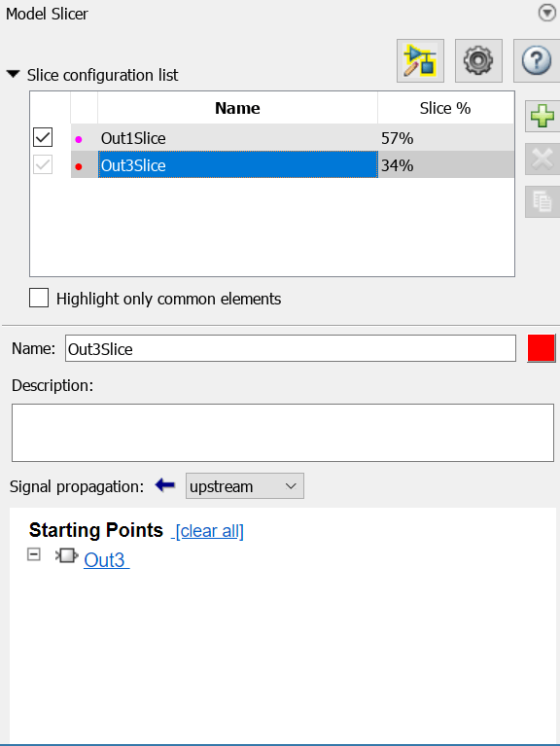Collapse the Slice configuration list section

(14, 74)
